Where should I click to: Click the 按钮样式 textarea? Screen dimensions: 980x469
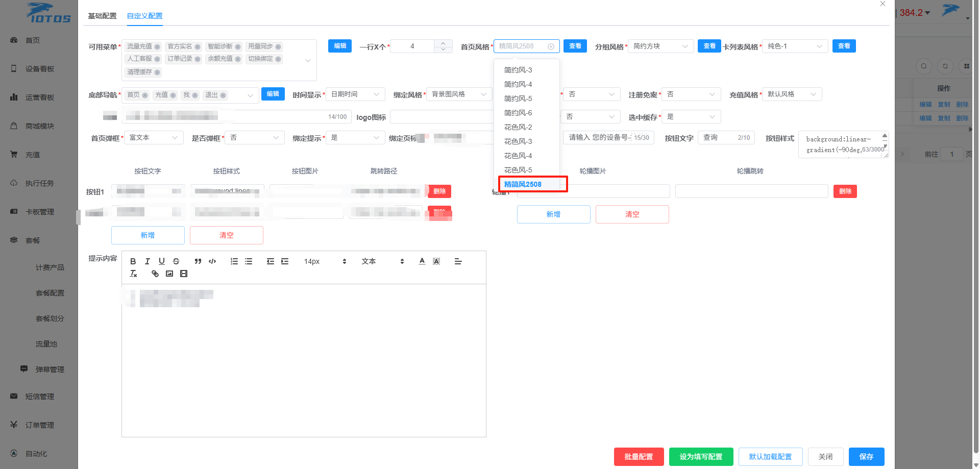click(x=843, y=144)
